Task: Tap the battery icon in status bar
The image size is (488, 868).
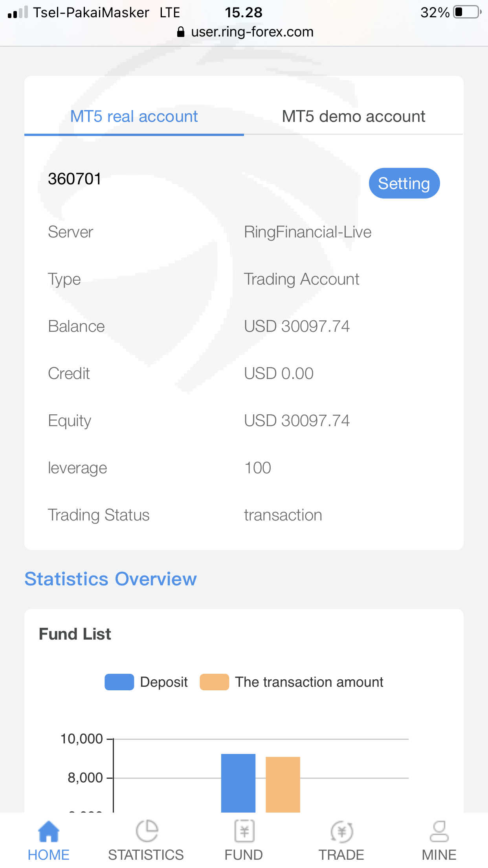Action: (467, 12)
